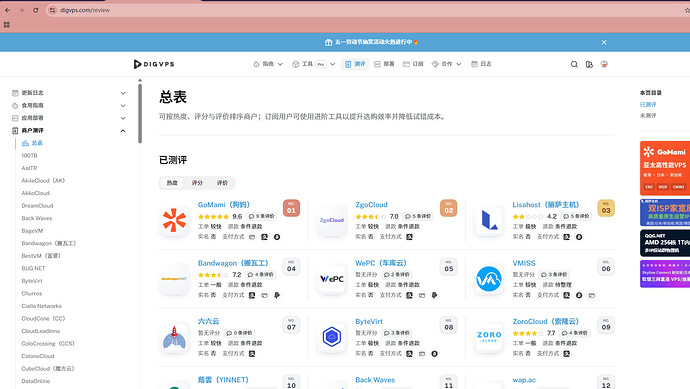This screenshot has height=389, width=690.
Task: Open Ciallo Networks in sidebar
Action: tap(41, 306)
